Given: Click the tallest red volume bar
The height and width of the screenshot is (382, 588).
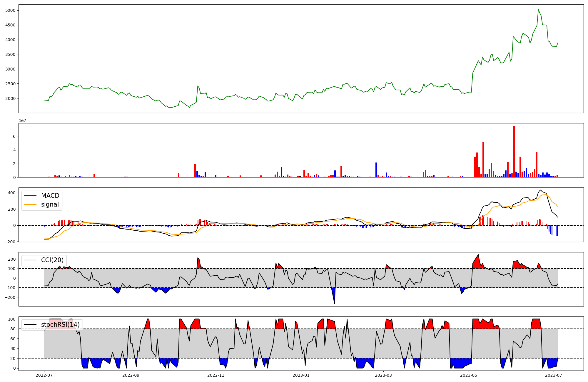Looking at the screenshot, I should pos(514,151).
